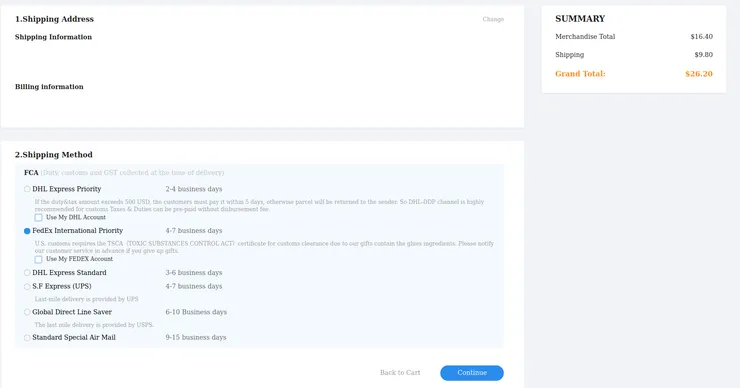Change the shipping address
The width and height of the screenshot is (740, 388).
coord(493,19)
